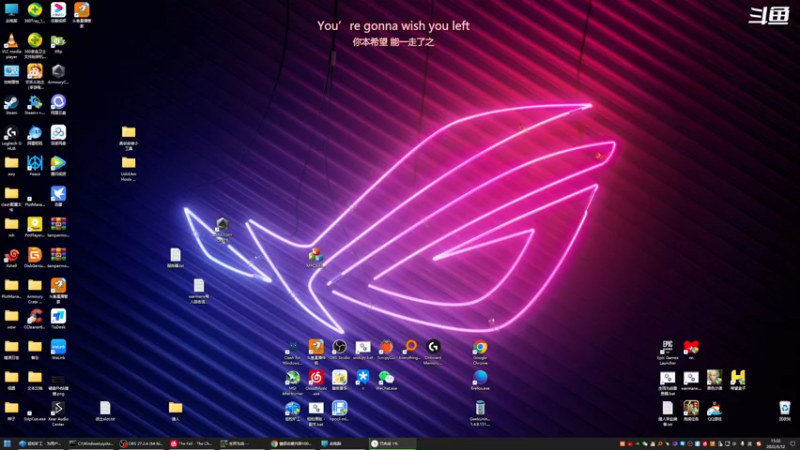Open the 'This PC' monitor icon
Viewport: 800px width, 450px height.
(11, 13)
